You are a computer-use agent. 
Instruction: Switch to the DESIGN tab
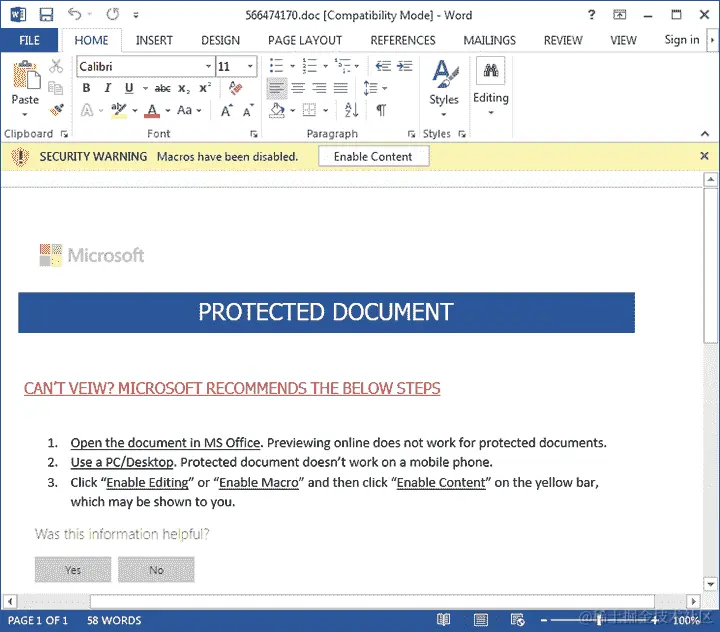click(x=220, y=40)
